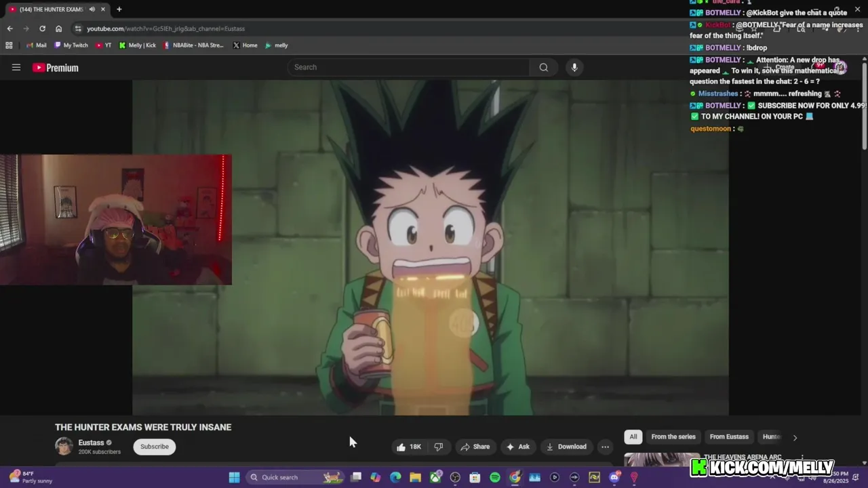868x488 pixels.
Task: Click the Eustass channel avatar
Action: pos(64,446)
